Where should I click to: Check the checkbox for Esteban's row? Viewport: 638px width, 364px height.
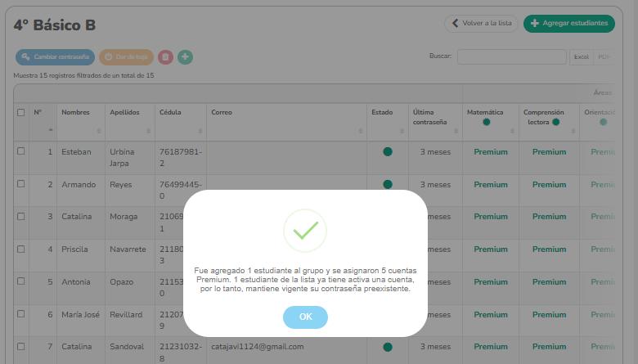click(21, 151)
